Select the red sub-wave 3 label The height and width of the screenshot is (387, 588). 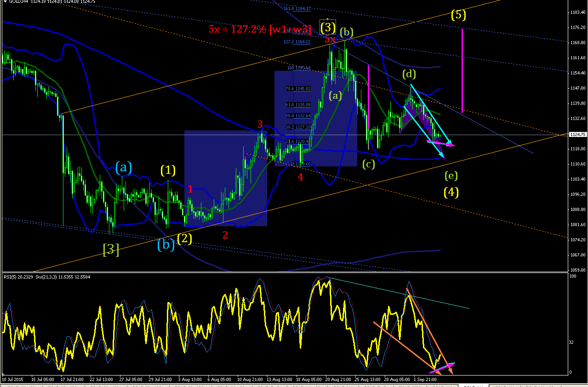[x=260, y=124]
